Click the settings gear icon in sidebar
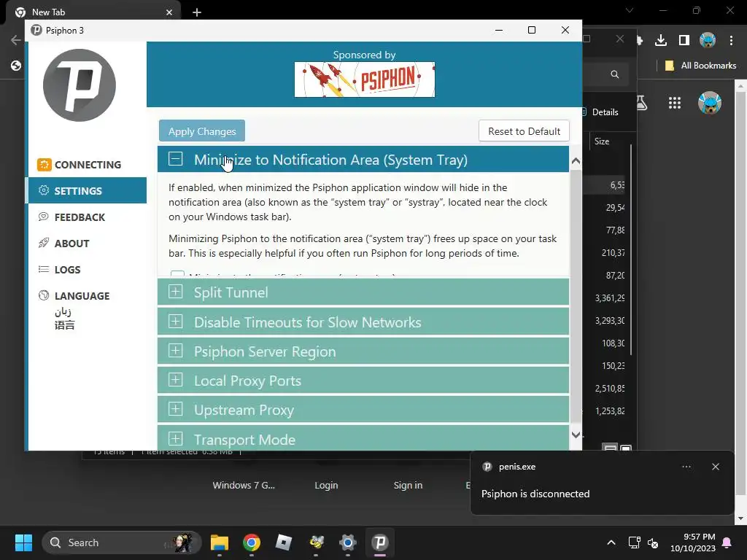Screen dimensions: 747x560 (43, 190)
